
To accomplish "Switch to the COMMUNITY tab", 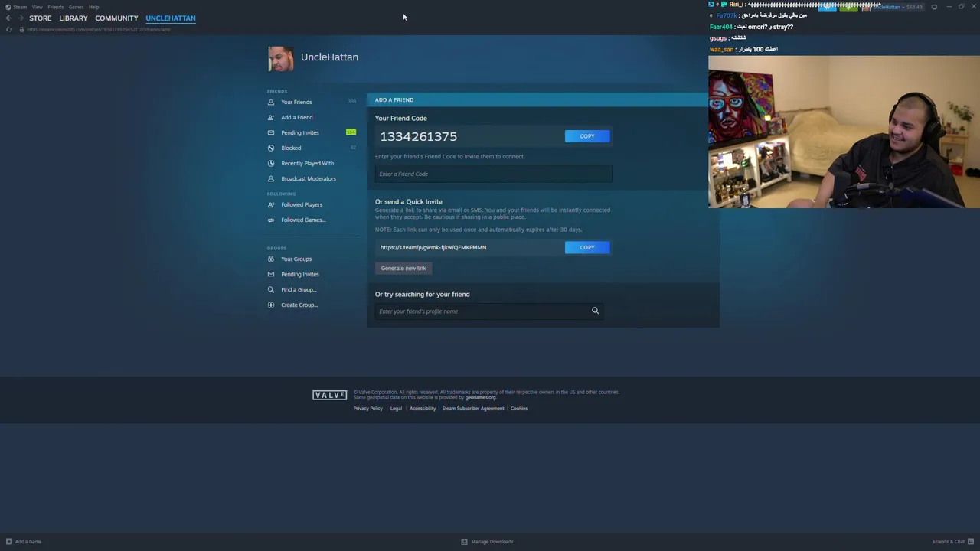I will [116, 18].
